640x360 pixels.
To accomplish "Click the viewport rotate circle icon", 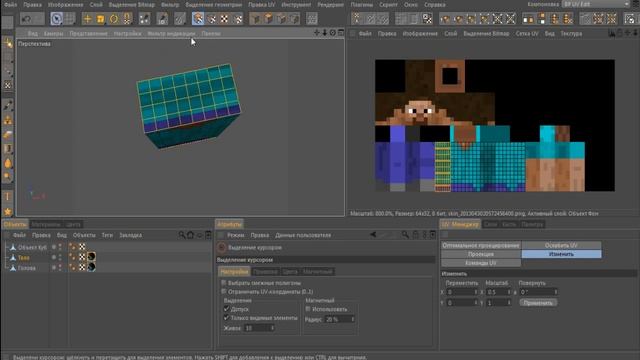I will click(x=333, y=33).
